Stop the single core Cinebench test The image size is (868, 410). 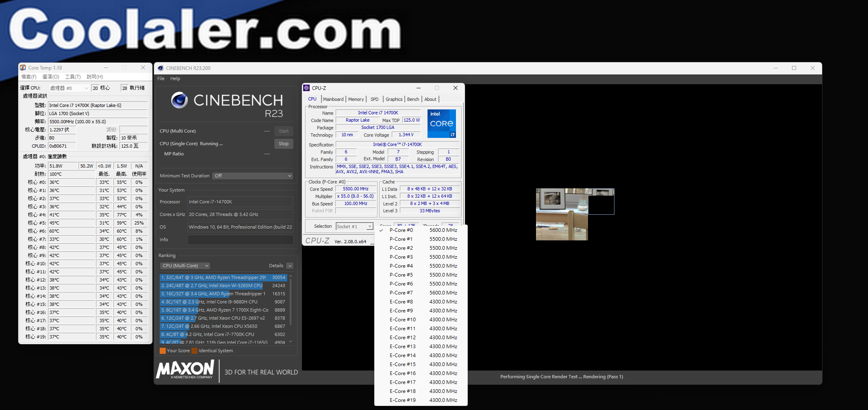click(x=284, y=144)
